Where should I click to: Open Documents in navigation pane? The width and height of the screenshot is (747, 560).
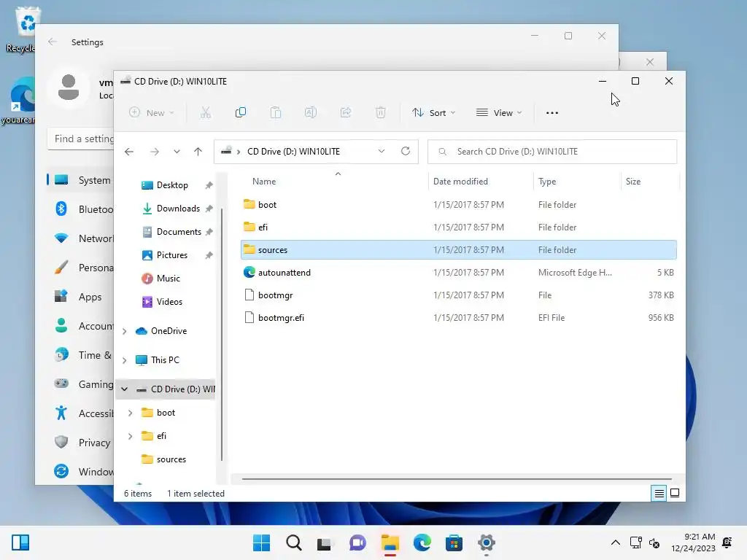179,232
